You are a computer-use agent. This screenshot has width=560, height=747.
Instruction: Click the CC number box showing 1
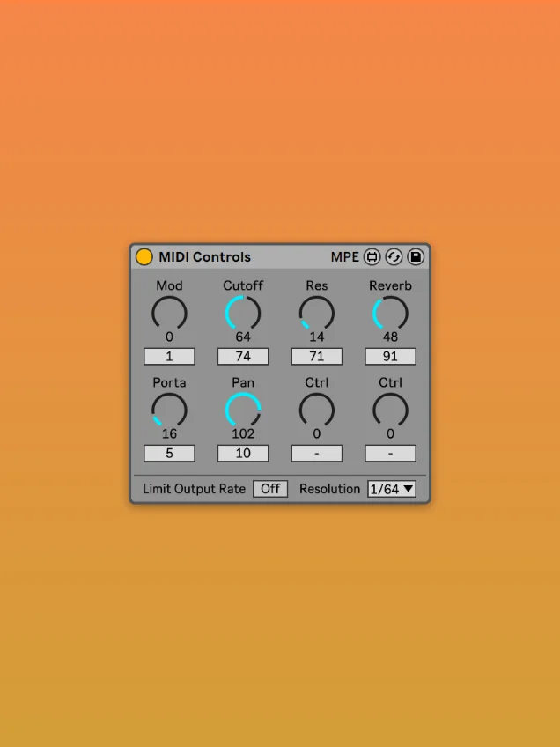click(170, 357)
